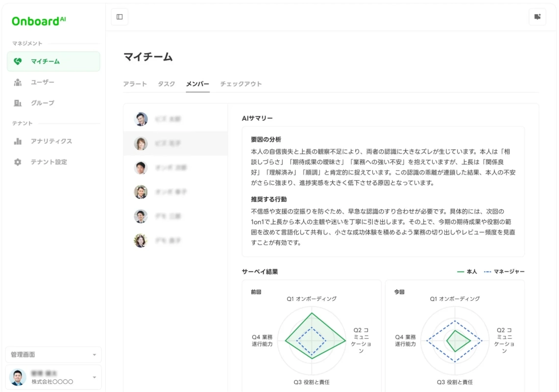This screenshot has height=392, width=559.
Task: Click the マイチーム page title
Action: pyautogui.click(x=148, y=57)
